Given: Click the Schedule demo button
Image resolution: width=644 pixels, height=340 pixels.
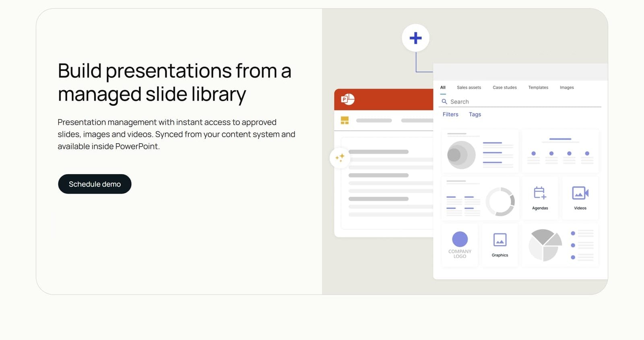Looking at the screenshot, I should (x=95, y=184).
